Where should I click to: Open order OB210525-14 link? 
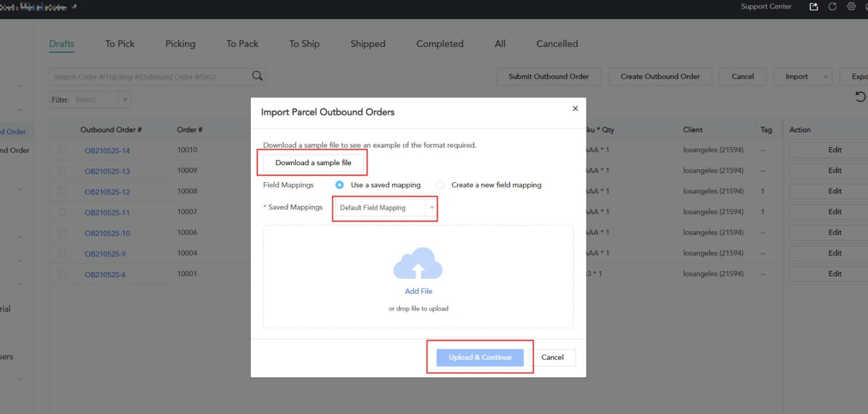point(107,150)
